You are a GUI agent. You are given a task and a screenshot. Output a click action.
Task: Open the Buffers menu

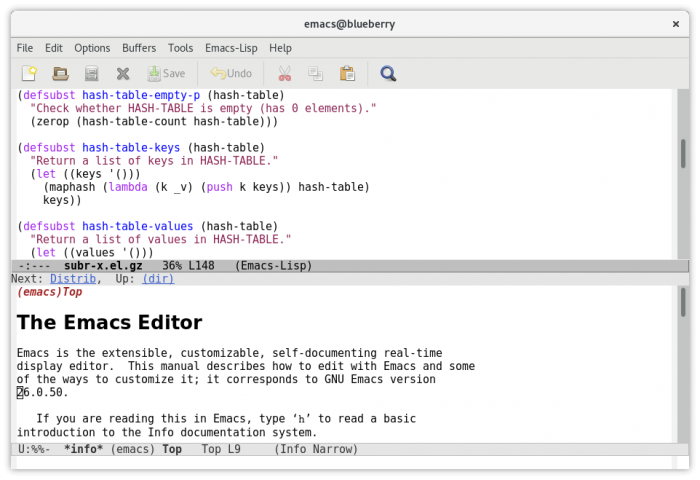[x=139, y=47]
